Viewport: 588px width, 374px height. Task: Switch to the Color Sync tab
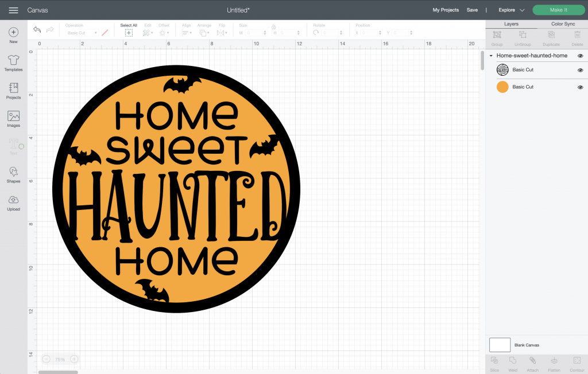(563, 24)
